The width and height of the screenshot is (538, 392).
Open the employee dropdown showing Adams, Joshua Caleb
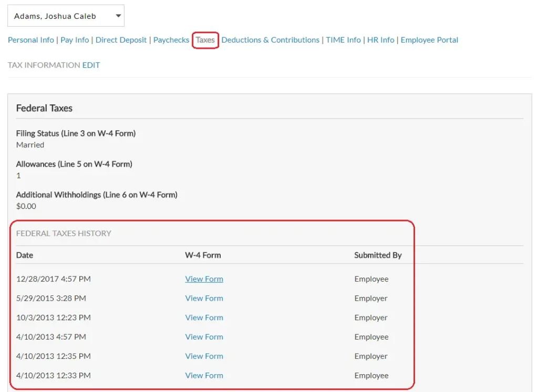[66, 16]
